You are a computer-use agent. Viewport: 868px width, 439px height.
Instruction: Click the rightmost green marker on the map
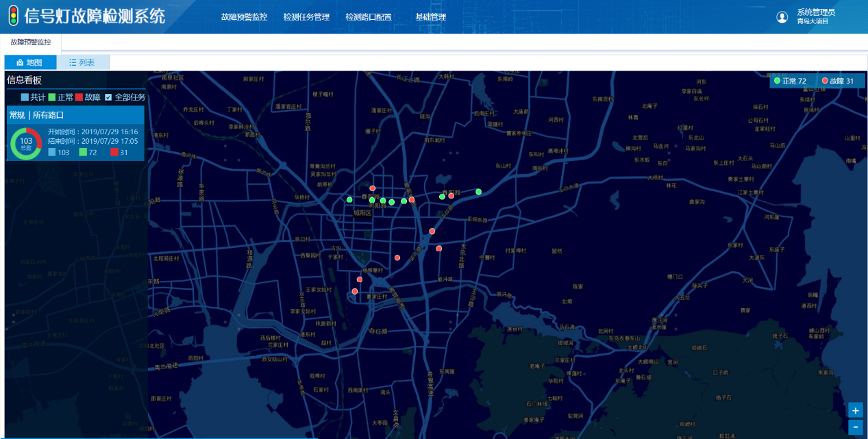point(479,192)
